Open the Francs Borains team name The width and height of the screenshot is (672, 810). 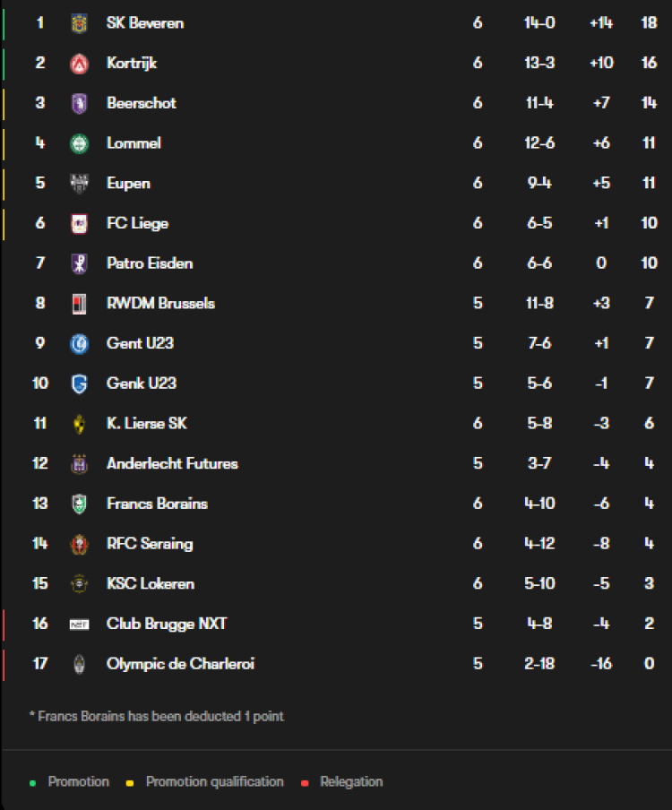tap(157, 504)
